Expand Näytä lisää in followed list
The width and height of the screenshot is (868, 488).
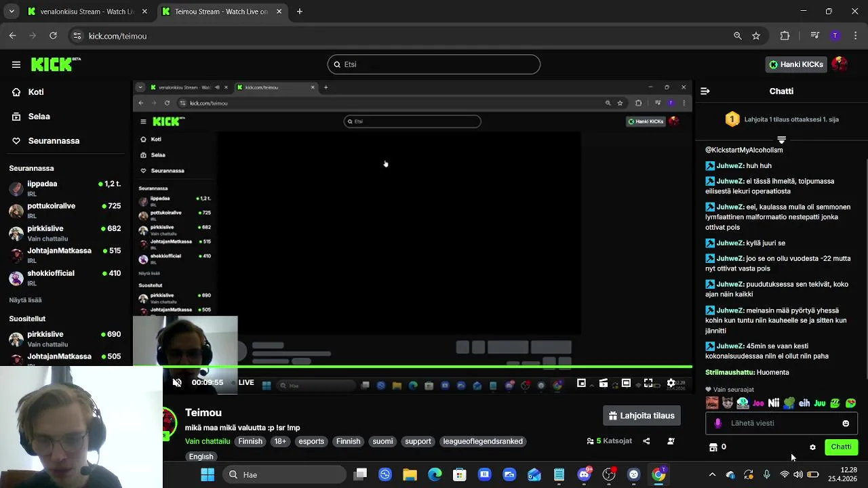tap(25, 300)
